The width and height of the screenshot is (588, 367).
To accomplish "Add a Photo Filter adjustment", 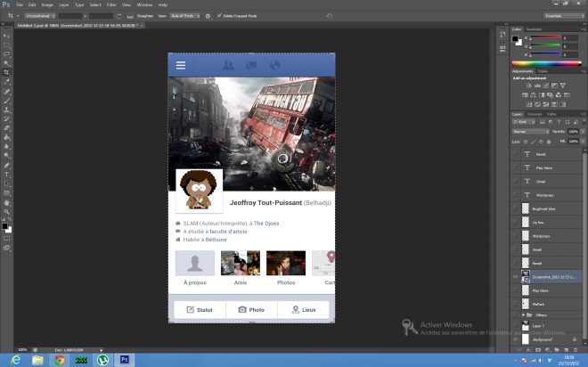I will pos(550,94).
